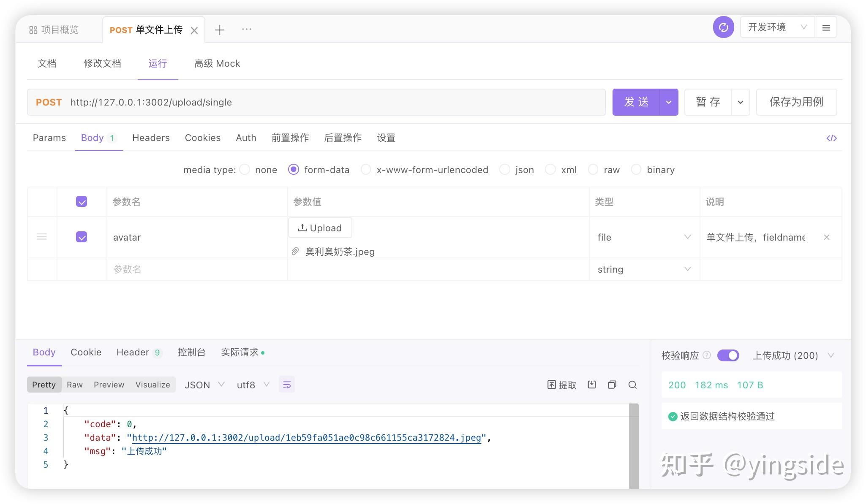Close the 单文件上传 tab
The image size is (866, 504).
(x=194, y=30)
